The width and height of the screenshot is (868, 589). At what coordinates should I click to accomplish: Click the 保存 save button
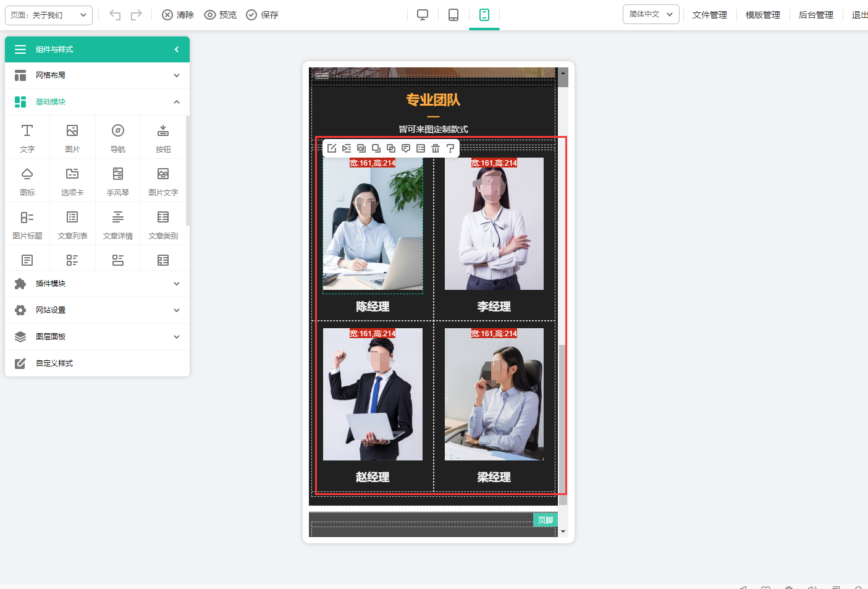pyautogui.click(x=263, y=15)
